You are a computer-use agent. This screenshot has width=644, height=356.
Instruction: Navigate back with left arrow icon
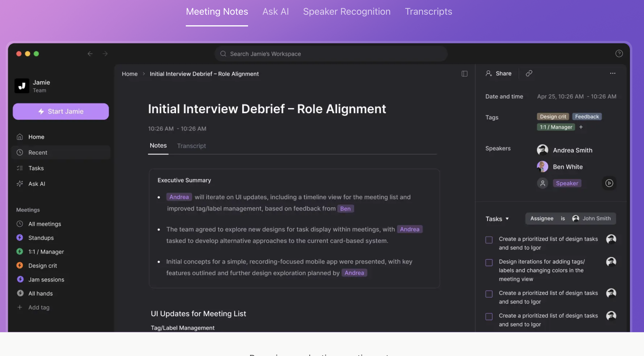click(x=90, y=54)
